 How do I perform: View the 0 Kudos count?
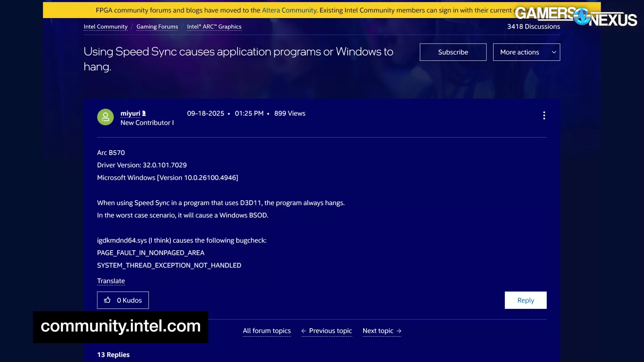[129, 300]
